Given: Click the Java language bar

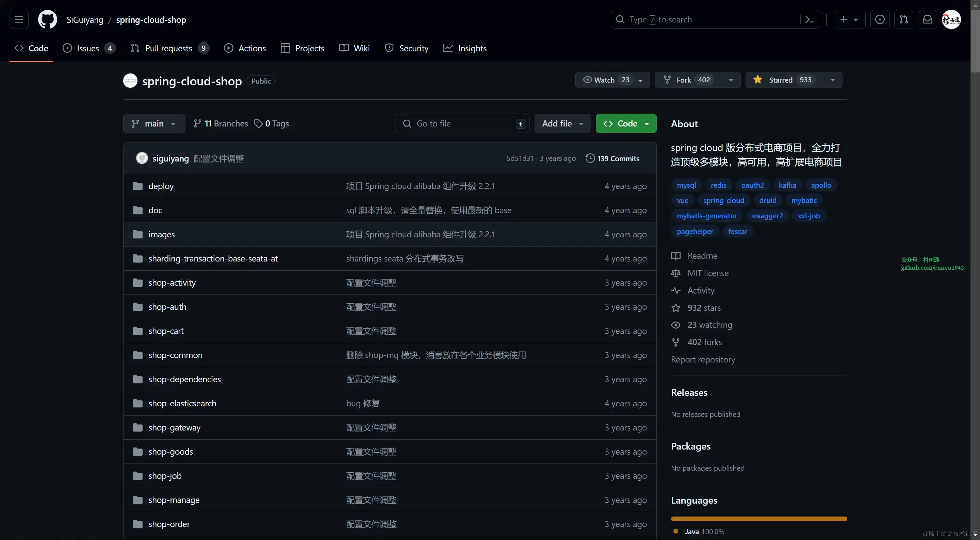Looking at the screenshot, I should click(758, 519).
